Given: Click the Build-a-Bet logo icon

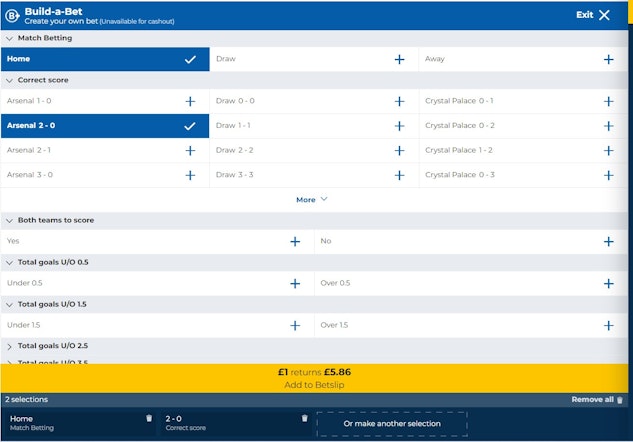Looking at the screenshot, I should tap(12, 16).
